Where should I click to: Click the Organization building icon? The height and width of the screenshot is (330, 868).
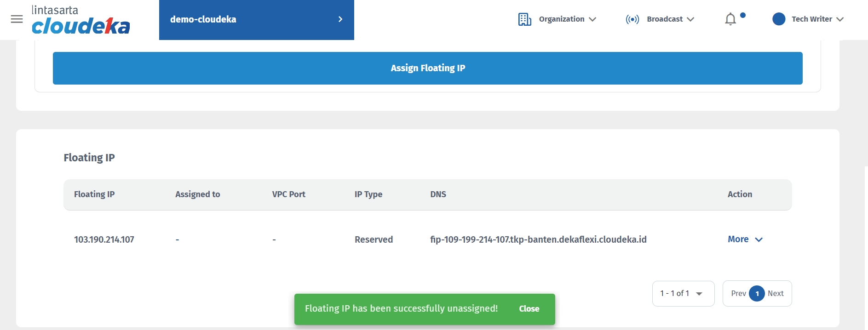click(524, 19)
